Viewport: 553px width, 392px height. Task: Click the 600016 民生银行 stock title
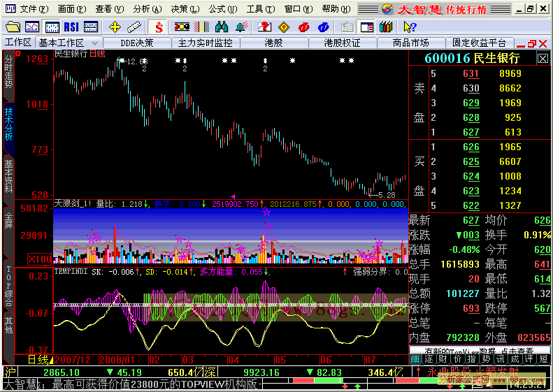pos(472,58)
